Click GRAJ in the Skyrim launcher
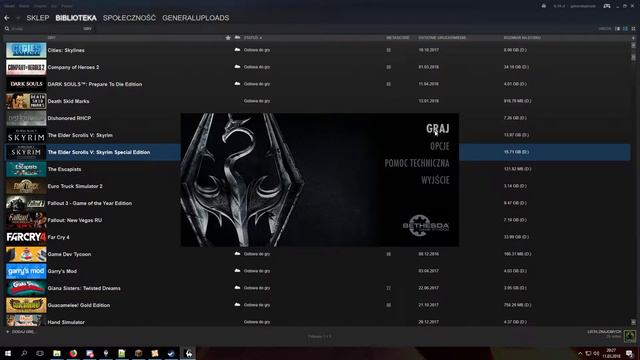This screenshot has width=640, height=360. tap(438, 129)
